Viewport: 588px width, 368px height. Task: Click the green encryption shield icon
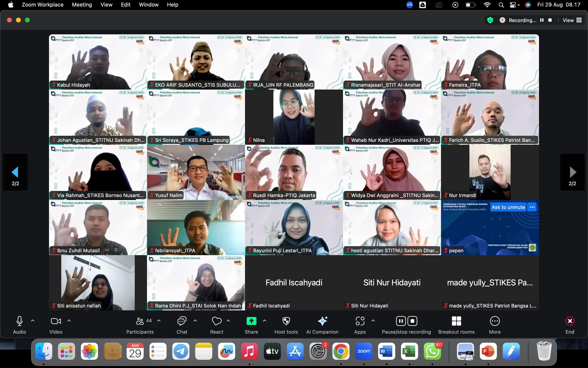coord(490,20)
